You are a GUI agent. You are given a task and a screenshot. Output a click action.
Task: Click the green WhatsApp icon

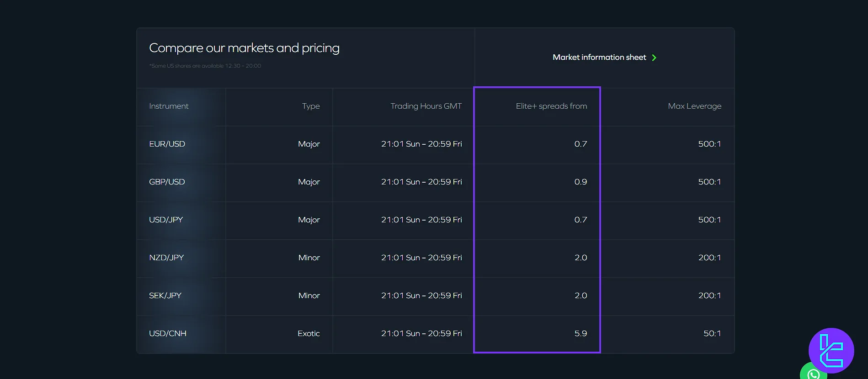click(813, 373)
